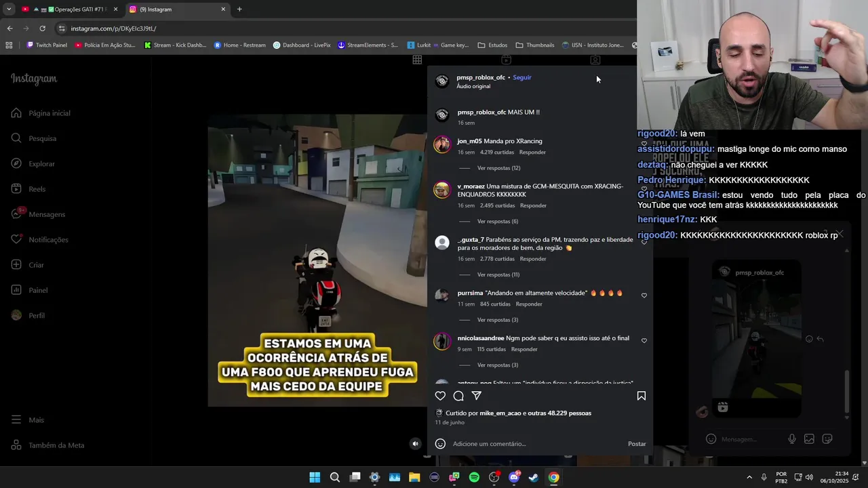Open StreamElements bookmark
The height and width of the screenshot is (488, 868).
(x=368, y=45)
